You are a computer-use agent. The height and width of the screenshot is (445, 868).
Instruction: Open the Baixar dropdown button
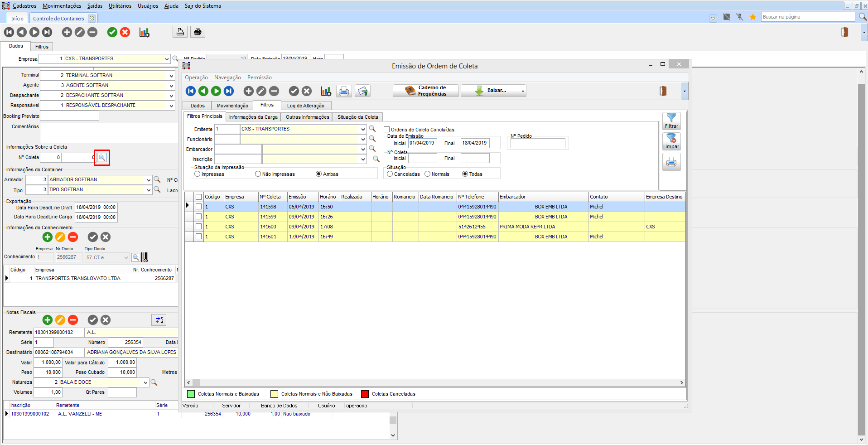coord(493,91)
